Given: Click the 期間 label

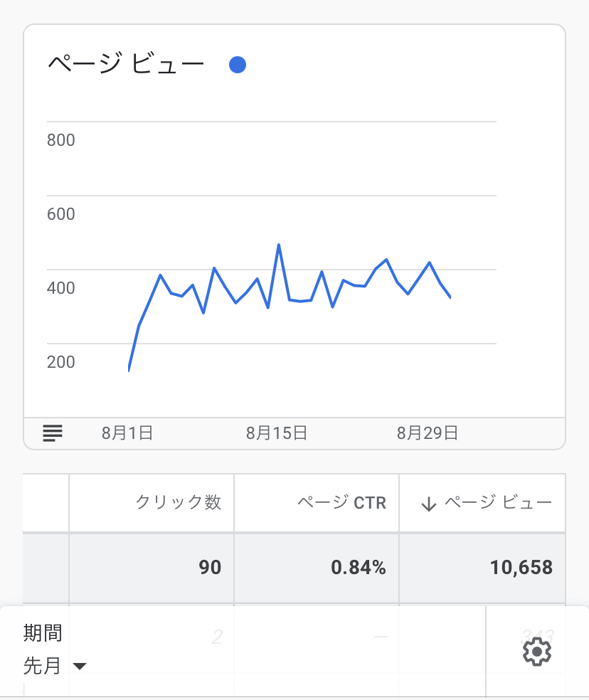Looking at the screenshot, I should pos(43,632).
